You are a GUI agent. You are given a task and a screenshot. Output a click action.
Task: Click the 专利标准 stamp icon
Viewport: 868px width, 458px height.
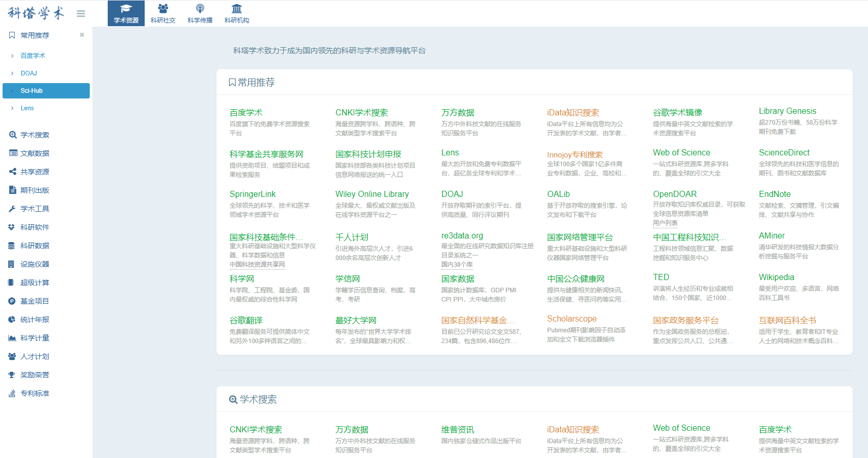[12, 393]
